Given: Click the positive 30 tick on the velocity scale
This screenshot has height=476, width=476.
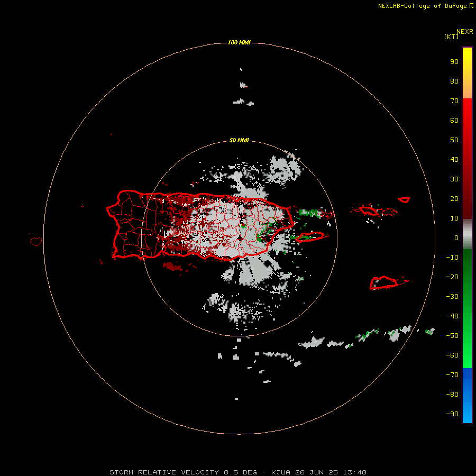Looking at the screenshot, I should click(x=454, y=179).
